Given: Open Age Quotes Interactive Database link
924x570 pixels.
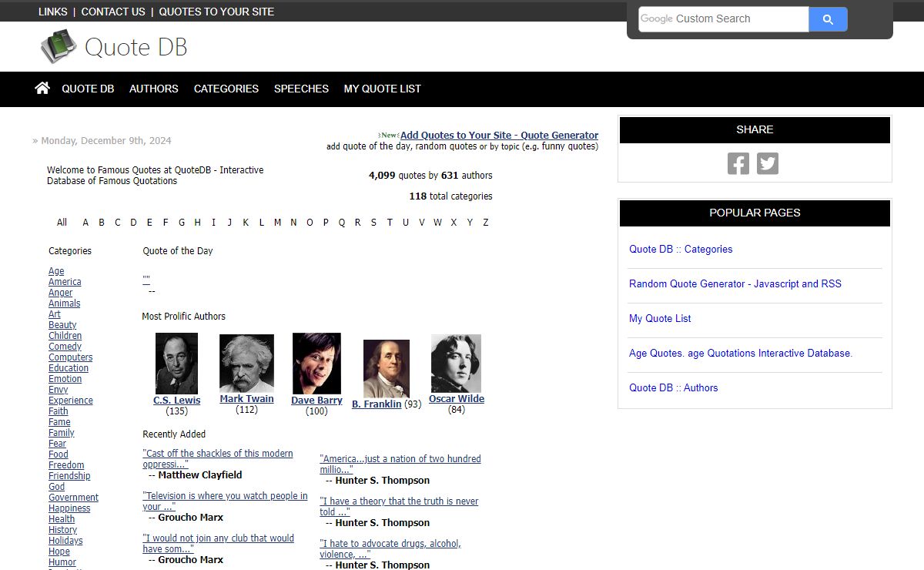Looking at the screenshot, I should coord(741,353).
